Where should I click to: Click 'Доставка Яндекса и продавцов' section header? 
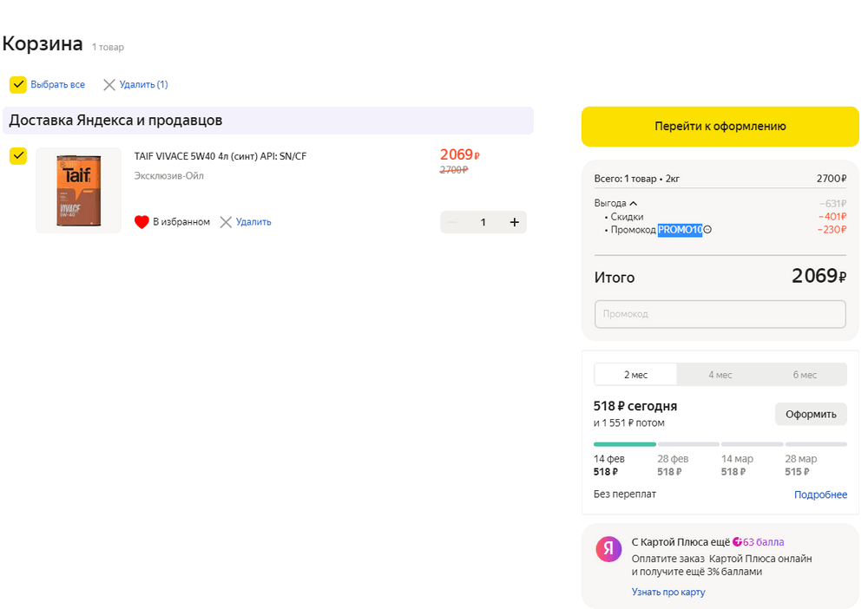[268, 121]
